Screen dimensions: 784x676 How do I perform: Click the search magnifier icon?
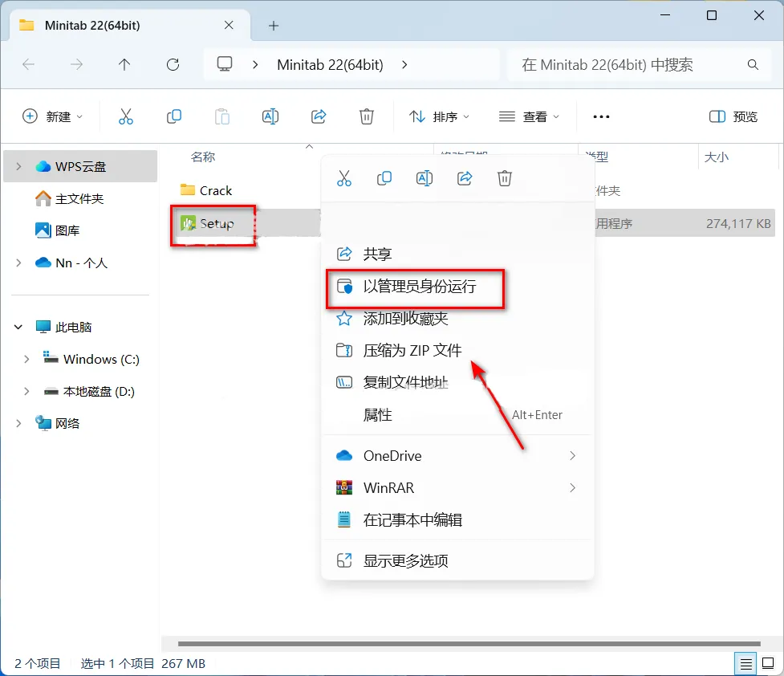pos(753,64)
